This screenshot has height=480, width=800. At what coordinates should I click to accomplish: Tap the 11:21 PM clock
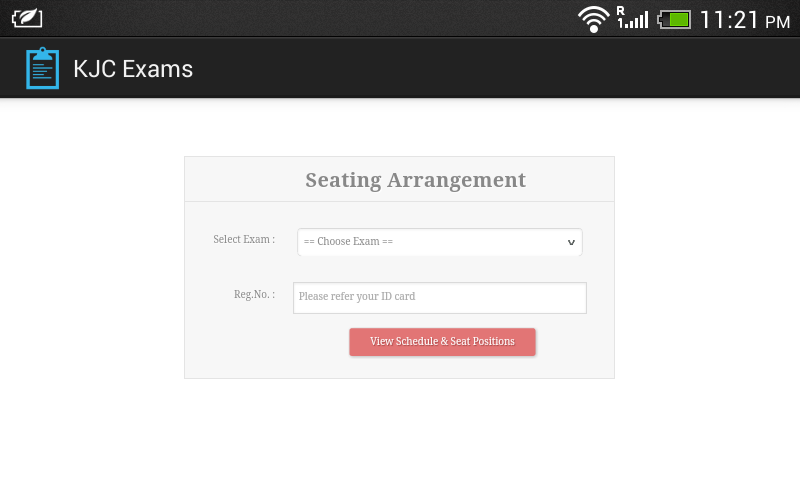(745, 20)
